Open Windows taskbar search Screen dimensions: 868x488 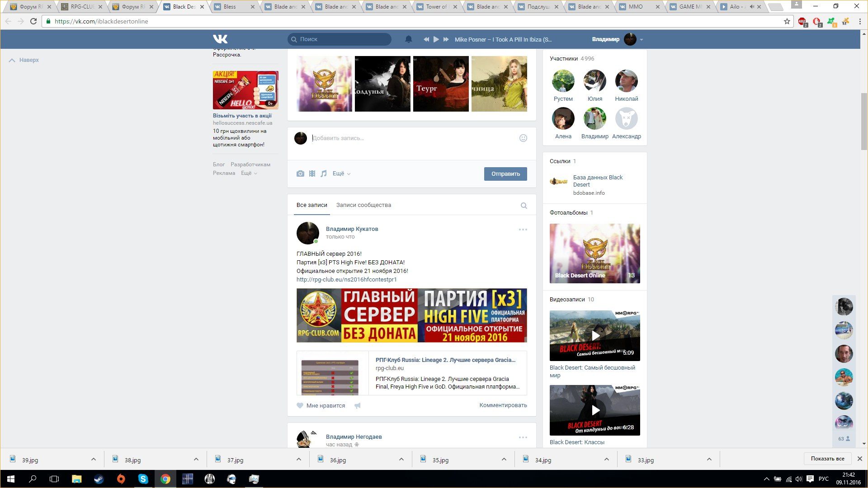[x=33, y=479]
